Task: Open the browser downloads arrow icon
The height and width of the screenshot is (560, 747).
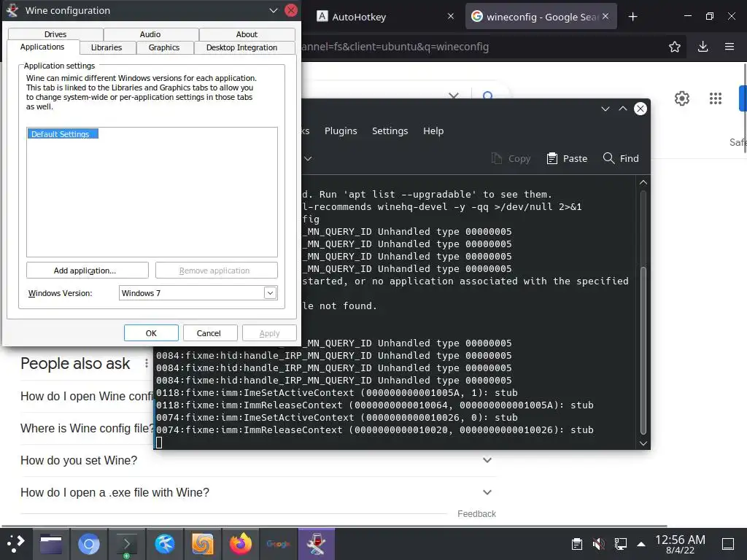Action: pyautogui.click(x=703, y=47)
